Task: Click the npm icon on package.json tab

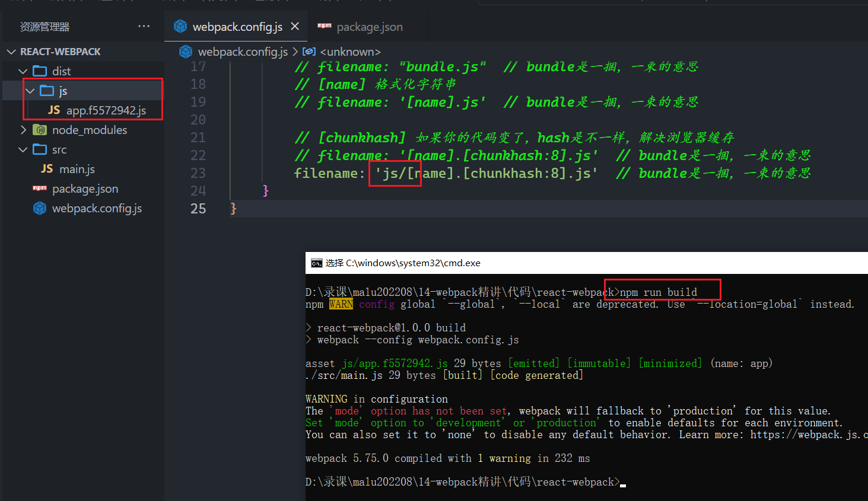Action: [x=325, y=25]
